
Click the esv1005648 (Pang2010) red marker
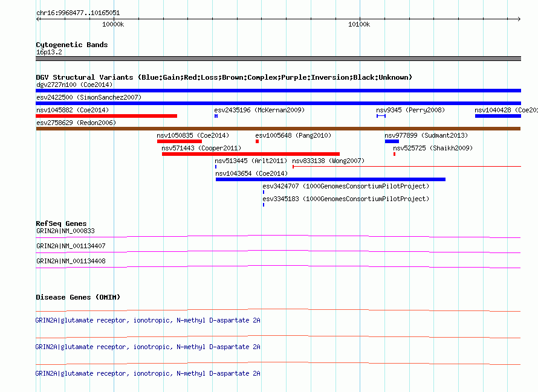257,141
